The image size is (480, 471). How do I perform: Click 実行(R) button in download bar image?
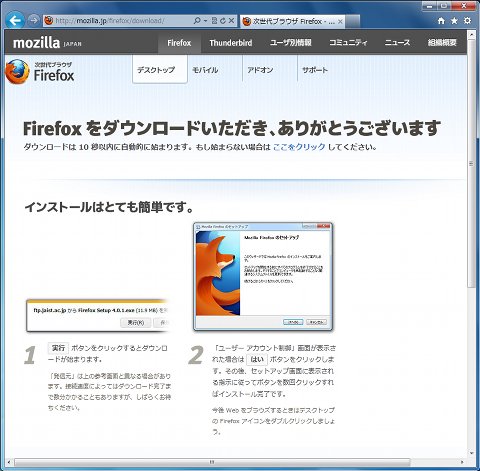coord(136,322)
